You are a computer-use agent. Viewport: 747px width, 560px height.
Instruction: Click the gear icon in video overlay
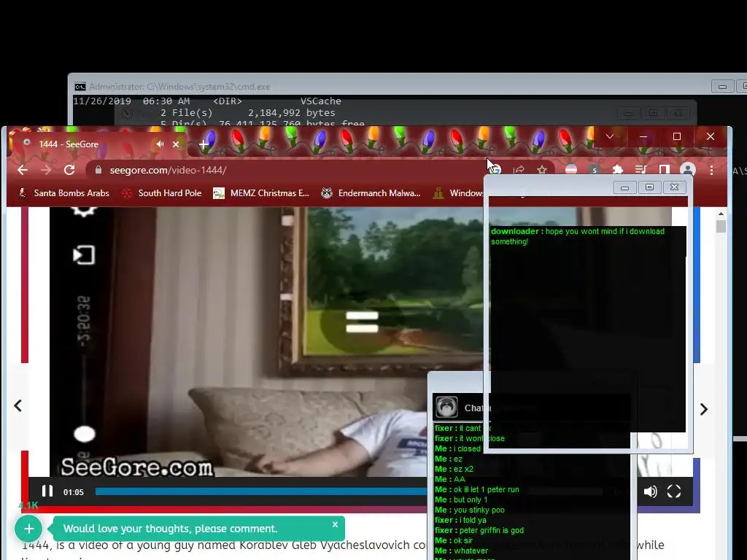[84, 211]
